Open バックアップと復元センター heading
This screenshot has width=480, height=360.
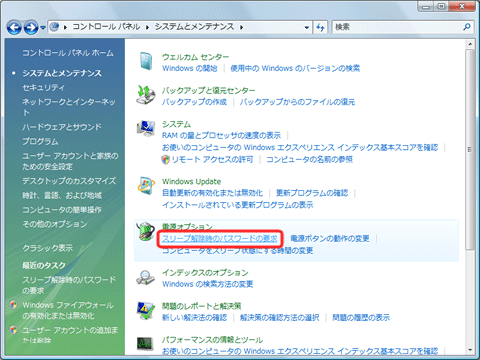[x=209, y=90]
